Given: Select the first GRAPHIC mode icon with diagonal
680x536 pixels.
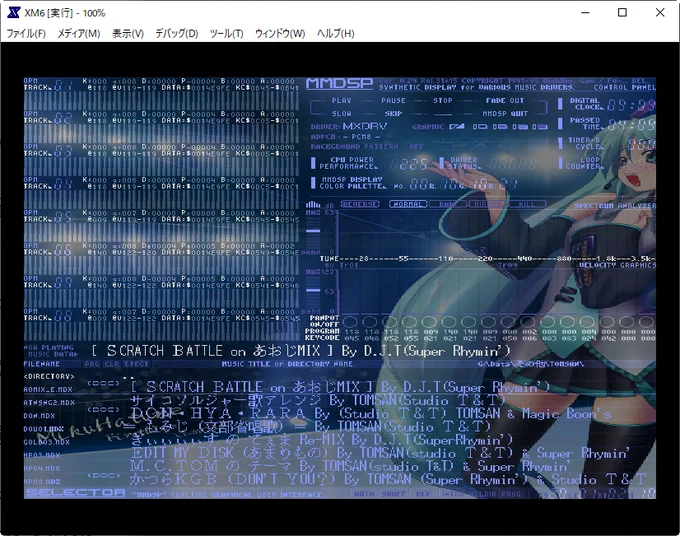Looking at the screenshot, I should click(x=457, y=127).
